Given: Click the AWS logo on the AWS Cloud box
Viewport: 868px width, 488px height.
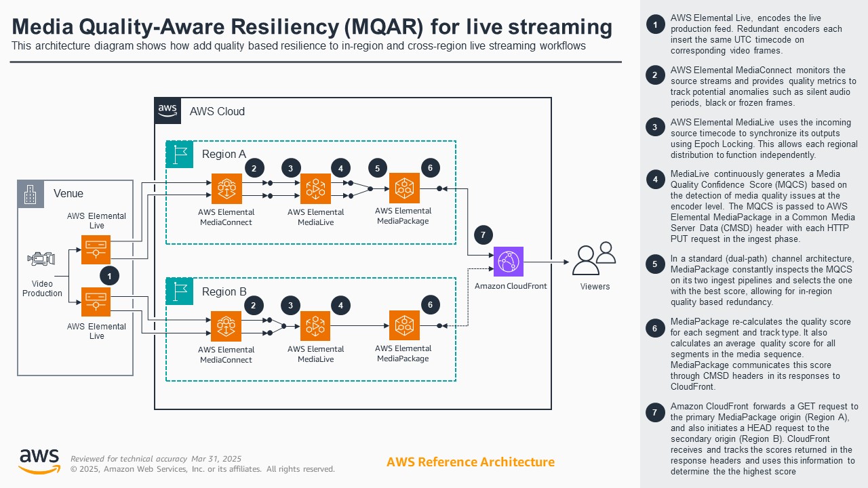Looking at the screenshot, I should click(x=168, y=110).
